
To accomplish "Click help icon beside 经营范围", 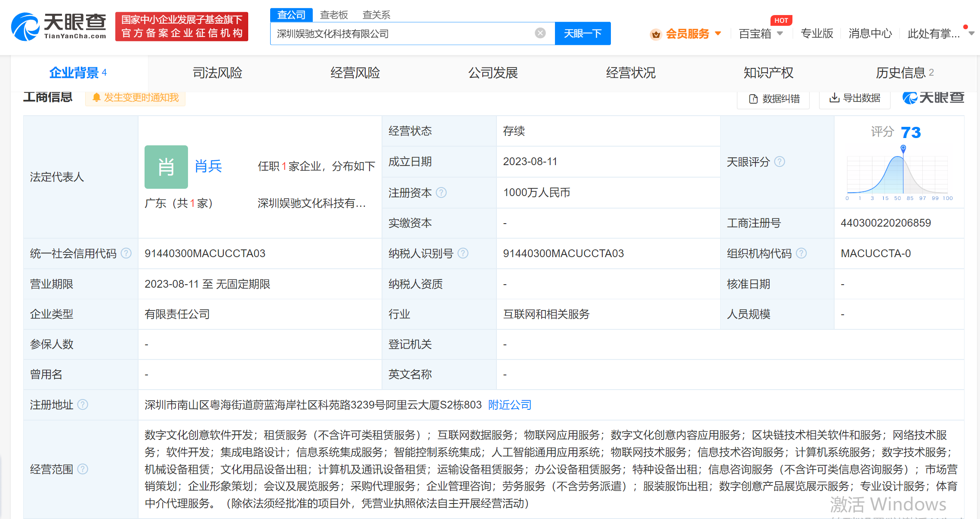I will 83,469.
